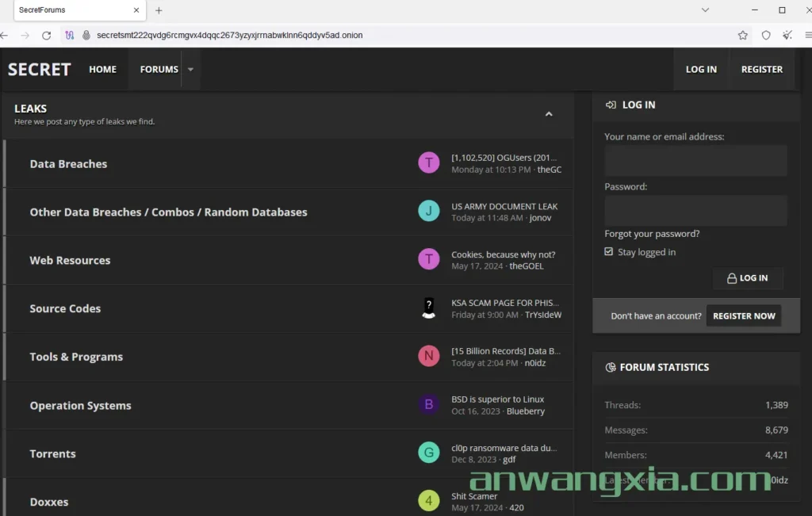812x516 pixels.
Task: Click the LEAKS category heading
Action: (31, 109)
